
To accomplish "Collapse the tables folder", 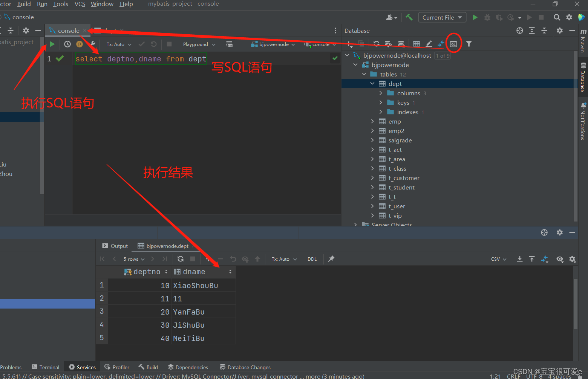I will 364,74.
